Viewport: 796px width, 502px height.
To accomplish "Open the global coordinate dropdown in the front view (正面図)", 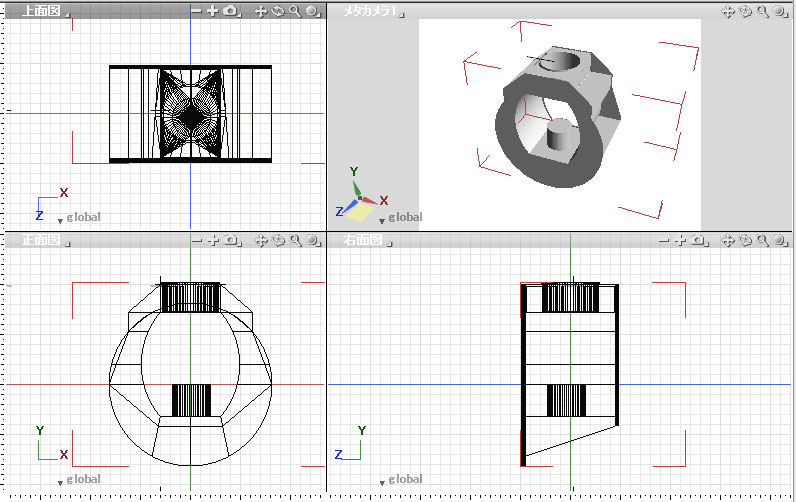I will pyautogui.click(x=79, y=479).
